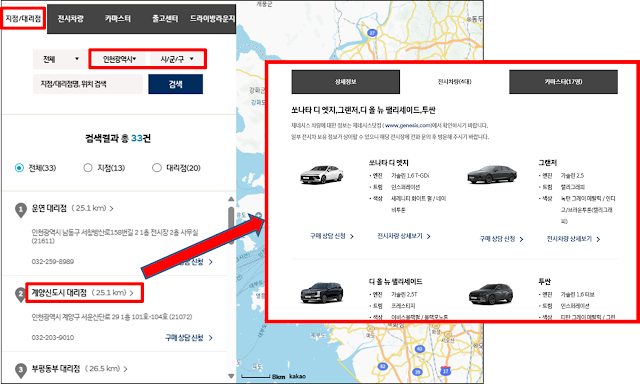Click the results list scroll down arrow
The height and width of the screenshot is (384, 640).
coord(231,376)
